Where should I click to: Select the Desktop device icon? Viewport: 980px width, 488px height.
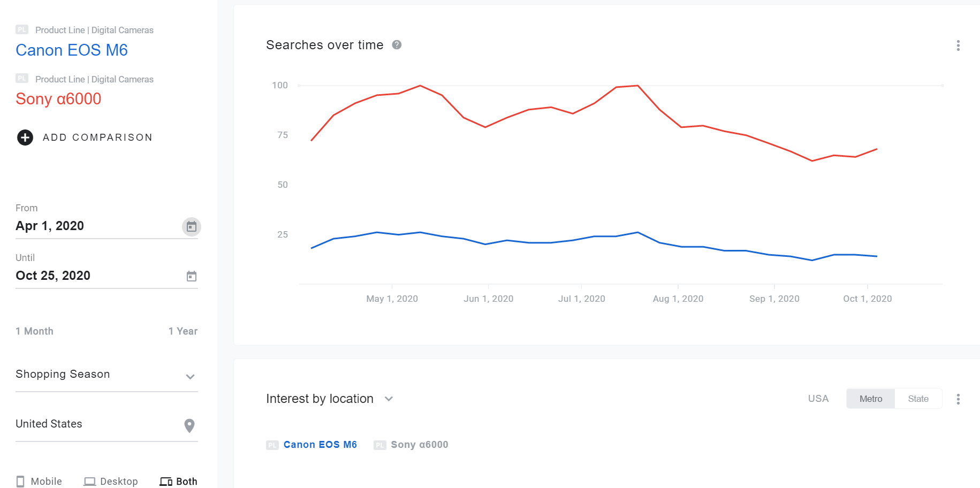pyautogui.click(x=90, y=481)
